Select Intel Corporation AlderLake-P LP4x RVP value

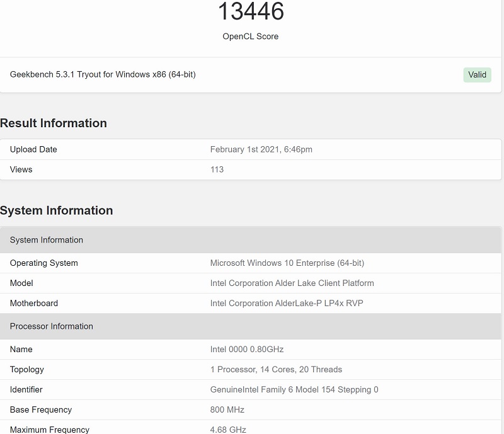[x=287, y=303]
